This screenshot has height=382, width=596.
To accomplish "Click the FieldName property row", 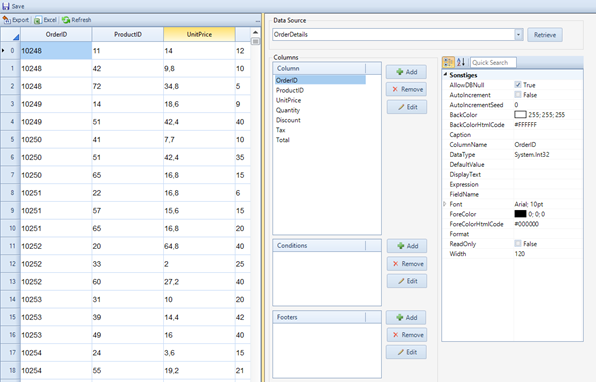I will tap(512, 194).
